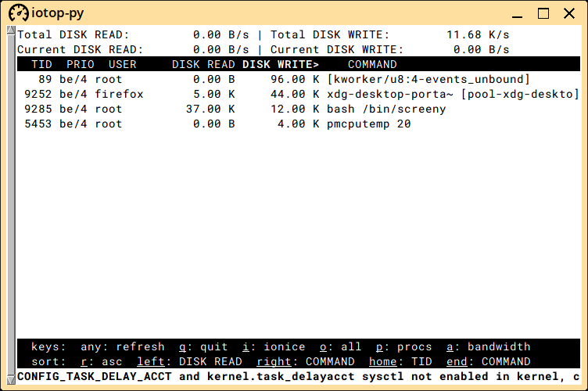Click the iotop-py gauge icon in title bar
This screenshot has width=588, height=391.
[x=19, y=13]
